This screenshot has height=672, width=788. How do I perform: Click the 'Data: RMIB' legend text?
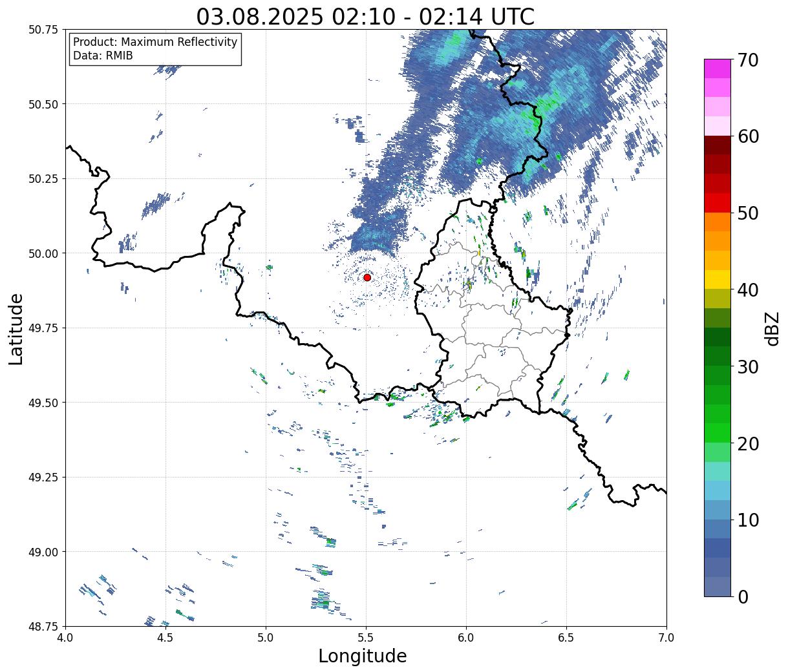[x=103, y=56]
